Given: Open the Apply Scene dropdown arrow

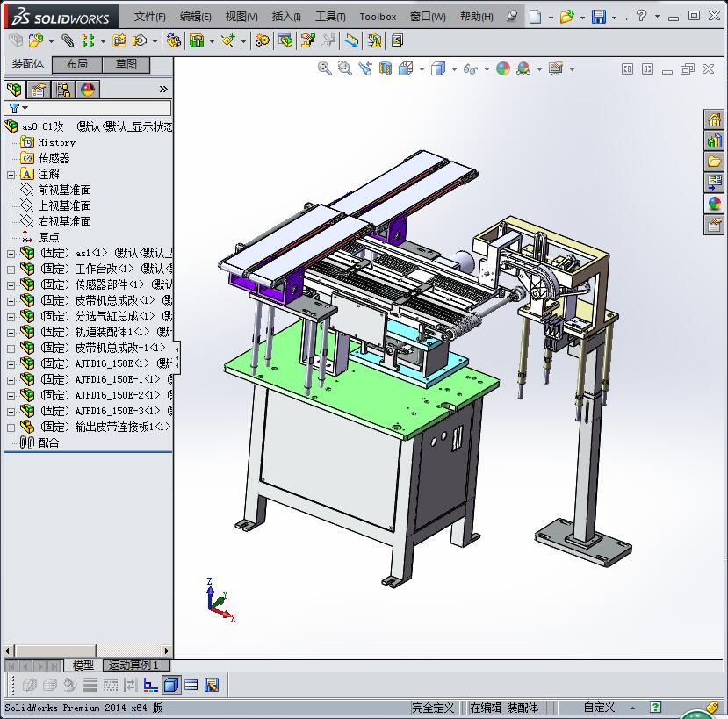Looking at the screenshot, I should pyautogui.click(x=539, y=69).
